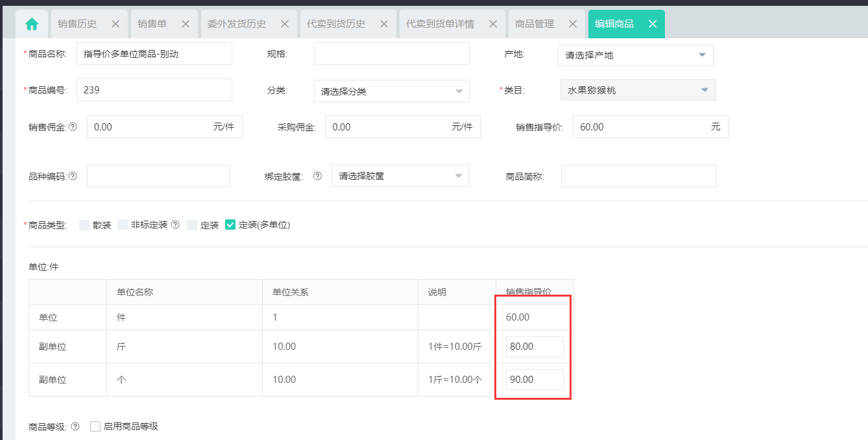Close the 代卖到货单详情 tab
Viewport: 868px width, 440px height.
pyautogui.click(x=493, y=24)
